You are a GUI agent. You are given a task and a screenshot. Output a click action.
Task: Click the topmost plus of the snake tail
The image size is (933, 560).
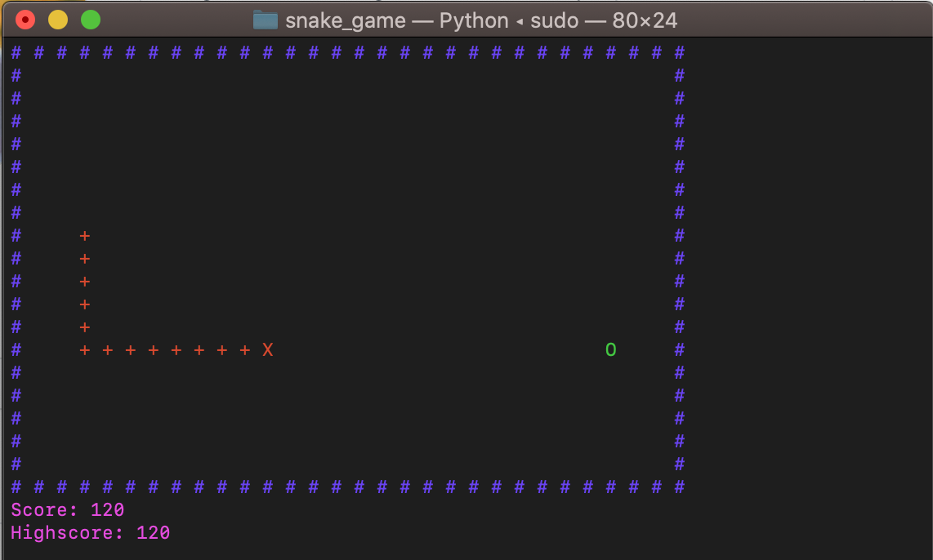point(84,236)
